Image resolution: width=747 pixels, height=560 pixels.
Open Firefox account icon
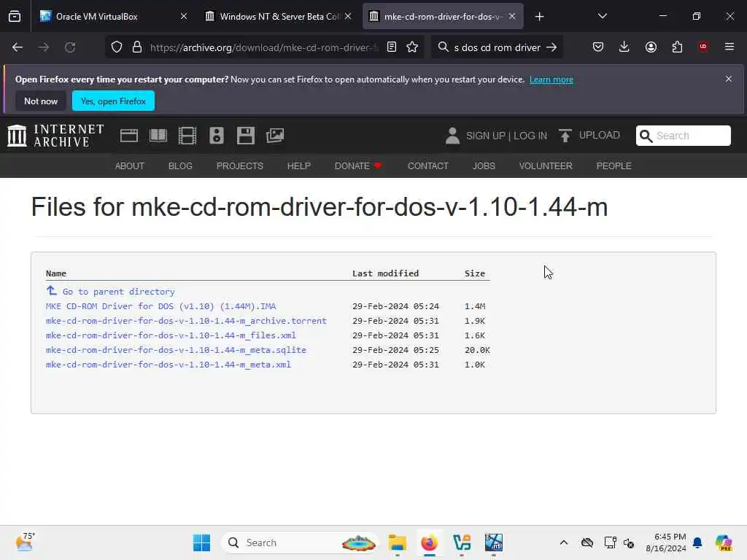coord(651,47)
